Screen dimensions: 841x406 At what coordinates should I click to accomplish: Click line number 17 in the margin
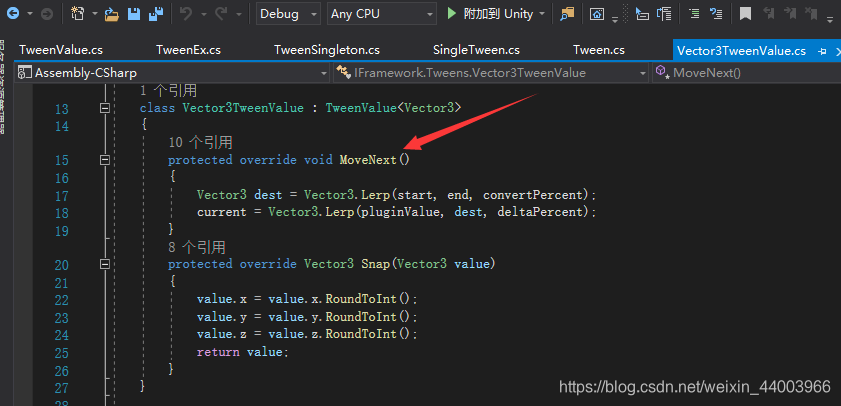[x=62, y=196]
